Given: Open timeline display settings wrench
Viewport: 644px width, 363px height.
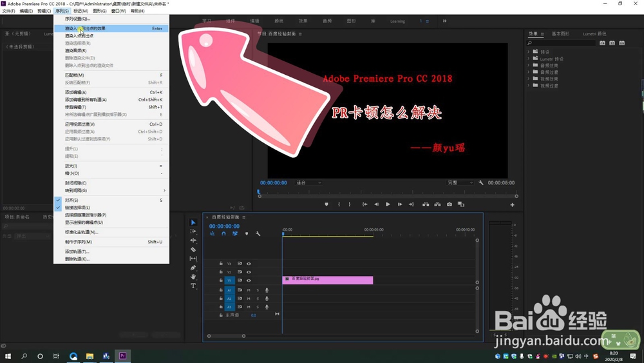Looking at the screenshot, I should pos(258,233).
